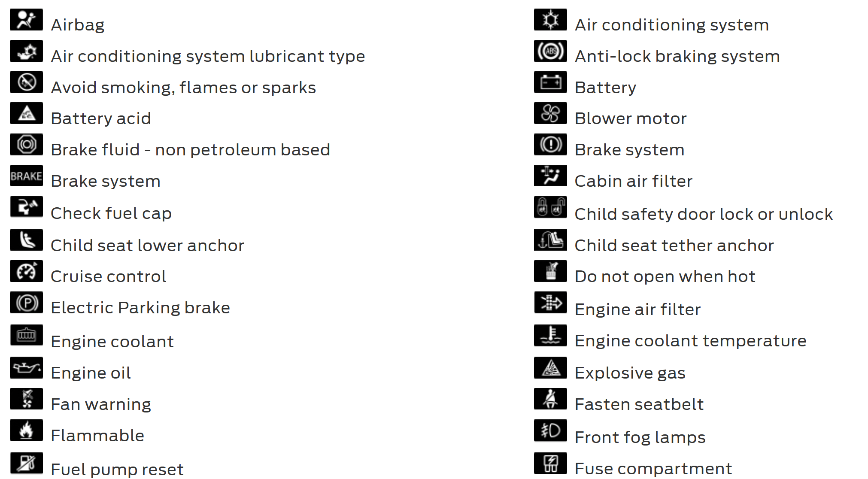The image size is (868, 479).
Task: Select the Engine coolant temperature icon
Action: [550, 335]
